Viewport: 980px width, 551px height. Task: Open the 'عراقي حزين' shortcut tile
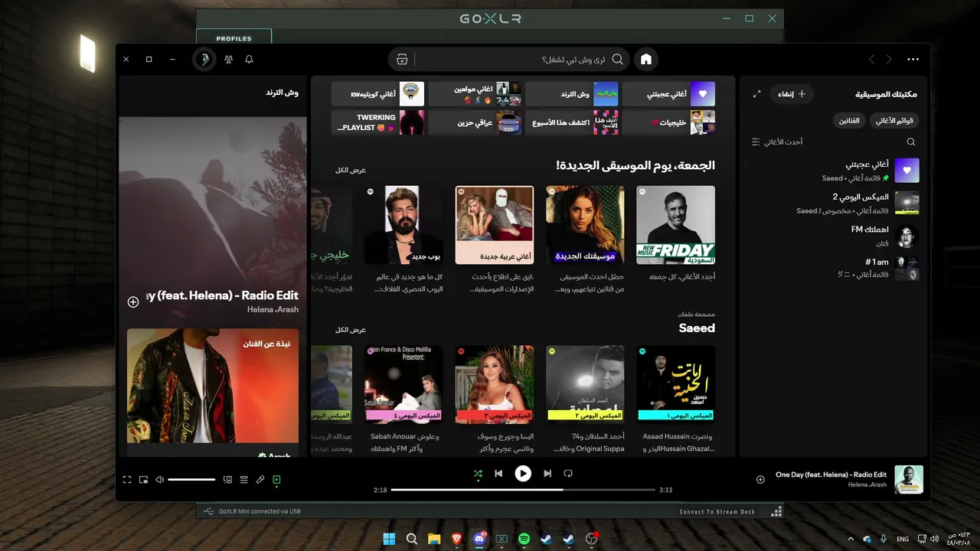(x=475, y=122)
